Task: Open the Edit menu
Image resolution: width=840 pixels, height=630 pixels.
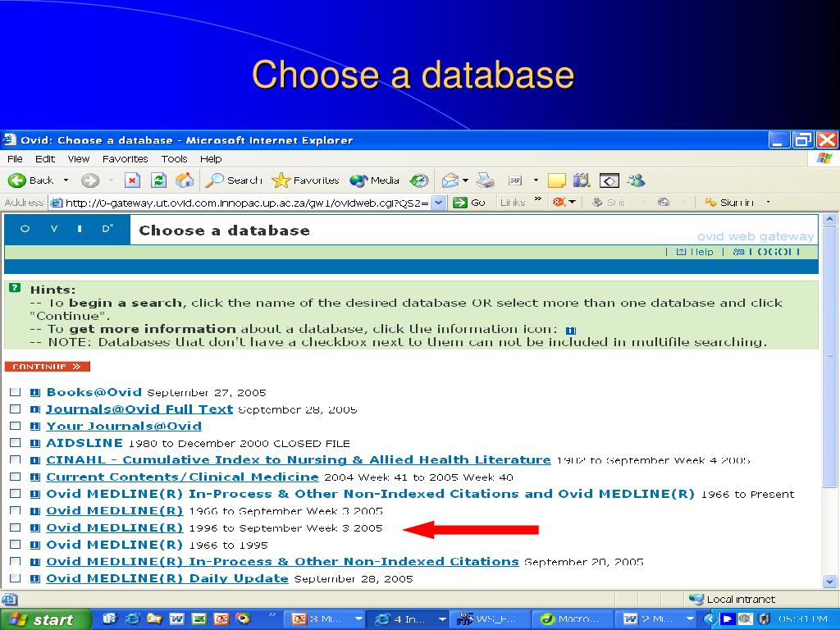Action: [45, 159]
